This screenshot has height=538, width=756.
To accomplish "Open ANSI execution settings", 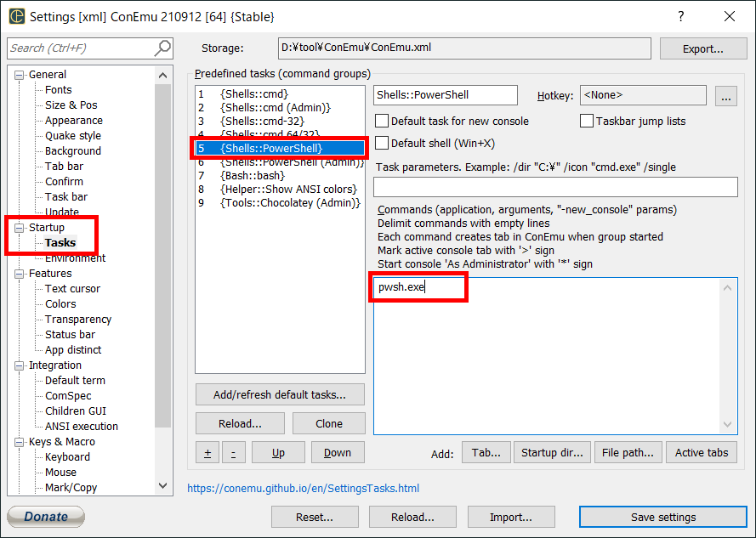I will (x=82, y=427).
